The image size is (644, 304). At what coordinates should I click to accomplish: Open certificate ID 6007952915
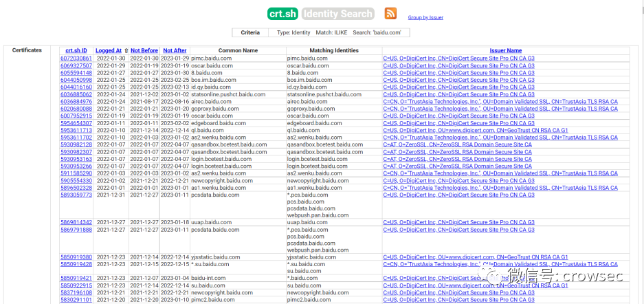(x=76, y=116)
